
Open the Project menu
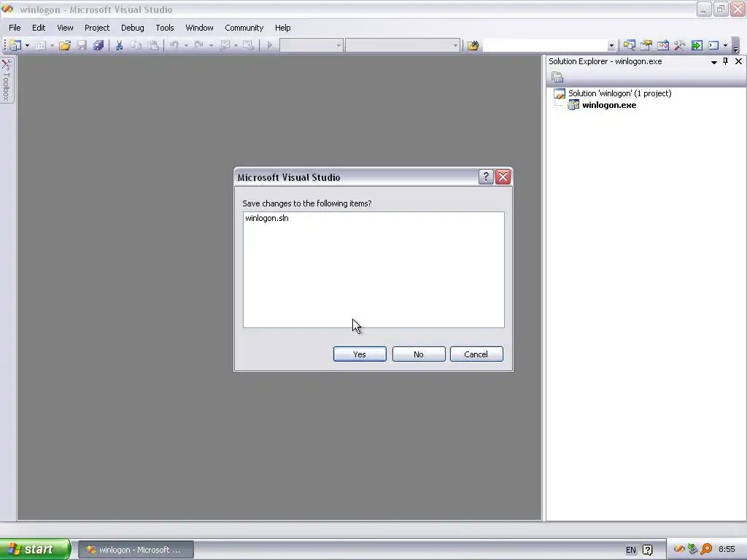click(x=97, y=28)
